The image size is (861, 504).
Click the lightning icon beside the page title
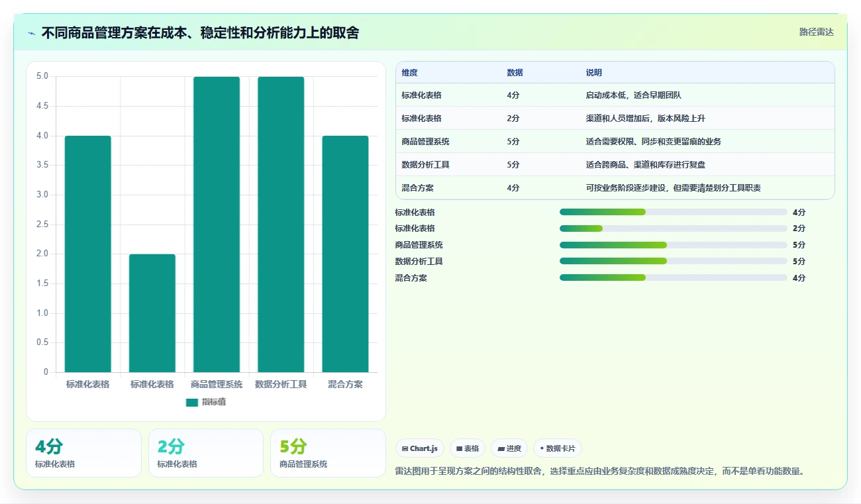(32, 33)
